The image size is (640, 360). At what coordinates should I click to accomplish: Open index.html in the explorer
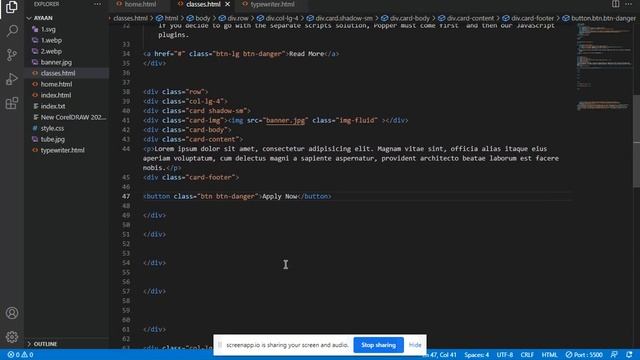click(56, 95)
